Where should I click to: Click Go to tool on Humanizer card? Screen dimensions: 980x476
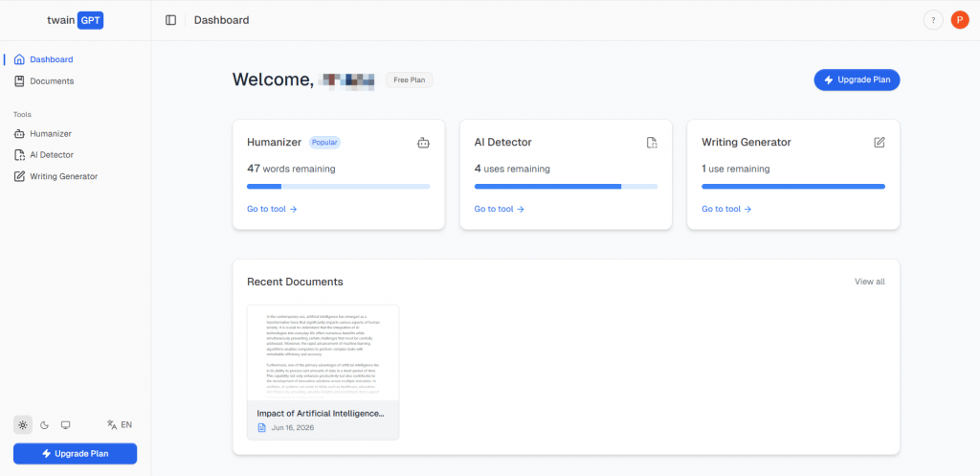tap(272, 209)
